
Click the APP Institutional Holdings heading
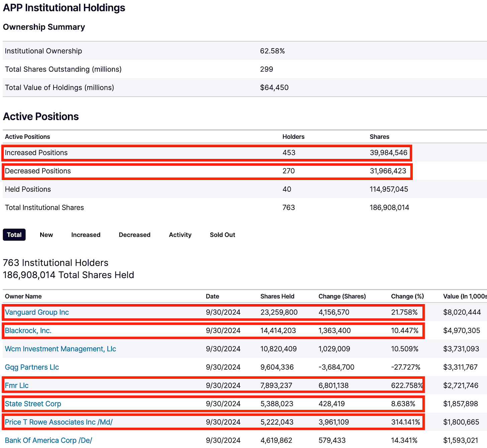tap(64, 8)
